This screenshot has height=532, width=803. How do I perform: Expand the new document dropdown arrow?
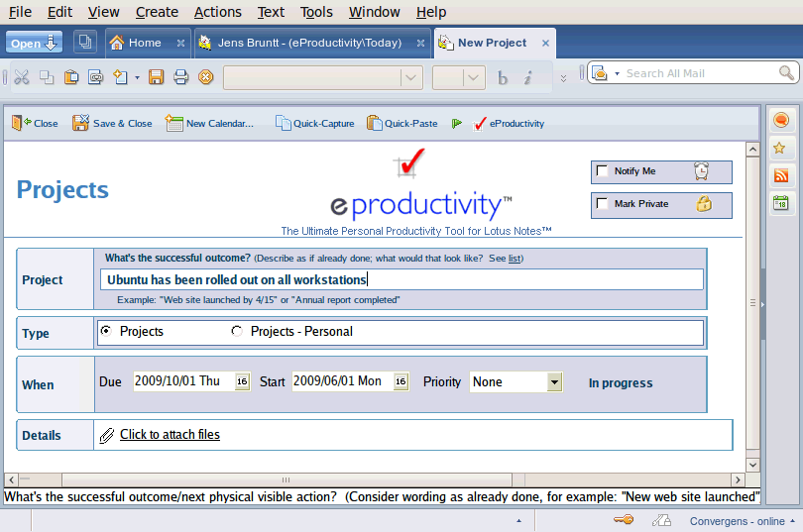coord(137,78)
